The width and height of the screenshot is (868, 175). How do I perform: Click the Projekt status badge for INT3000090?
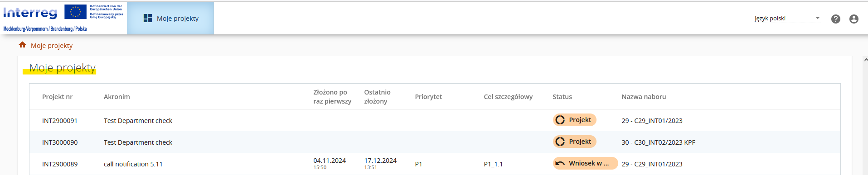(574, 142)
